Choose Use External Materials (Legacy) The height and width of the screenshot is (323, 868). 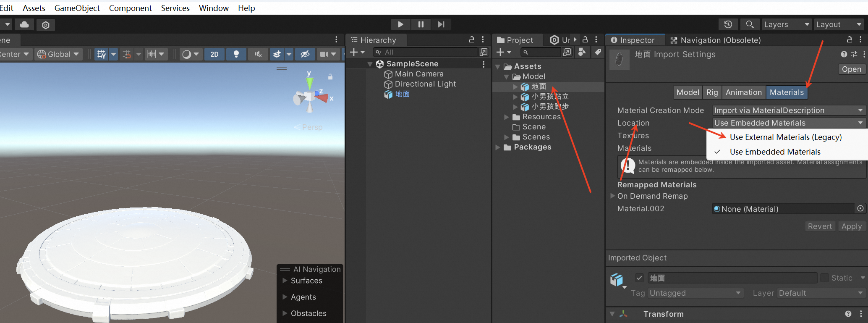[x=785, y=137]
